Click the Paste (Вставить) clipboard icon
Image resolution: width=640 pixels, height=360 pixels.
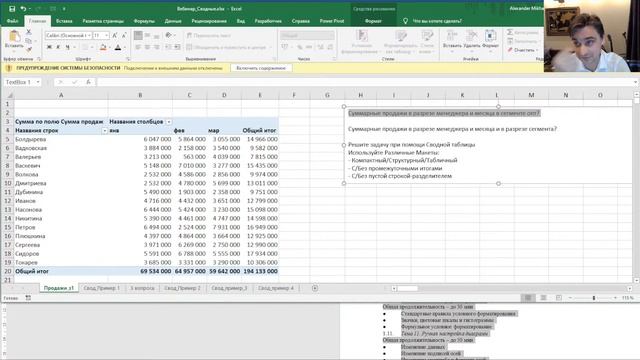click(x=14, y=36)
